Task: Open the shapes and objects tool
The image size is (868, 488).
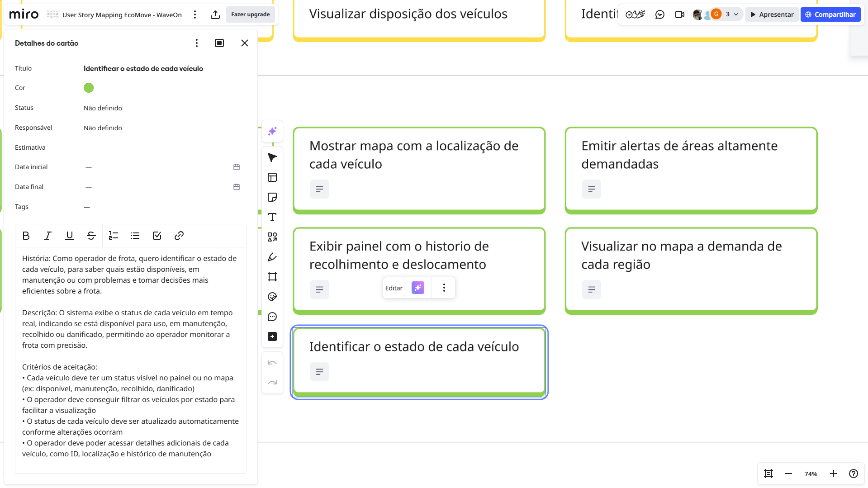Action: [x=272, y=237]
